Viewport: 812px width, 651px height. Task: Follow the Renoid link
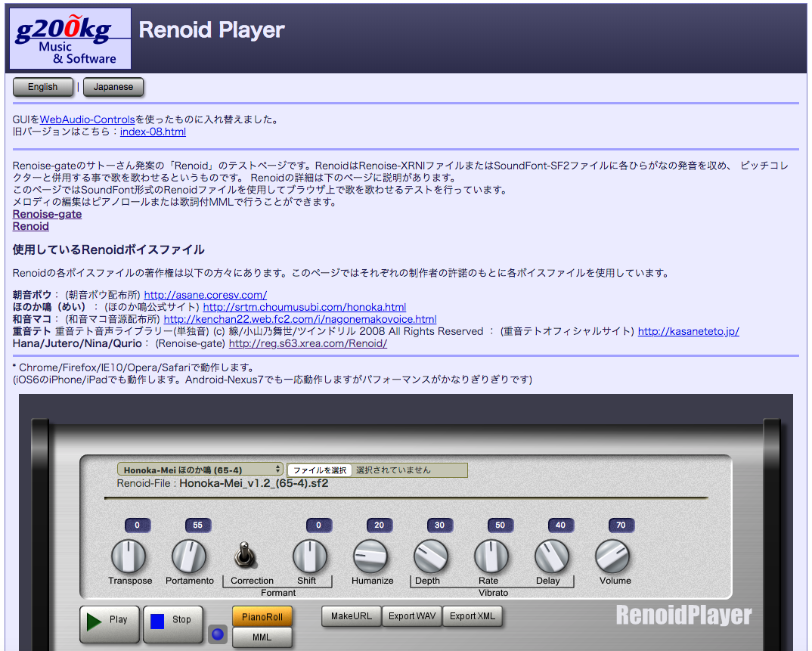(30, 226)
